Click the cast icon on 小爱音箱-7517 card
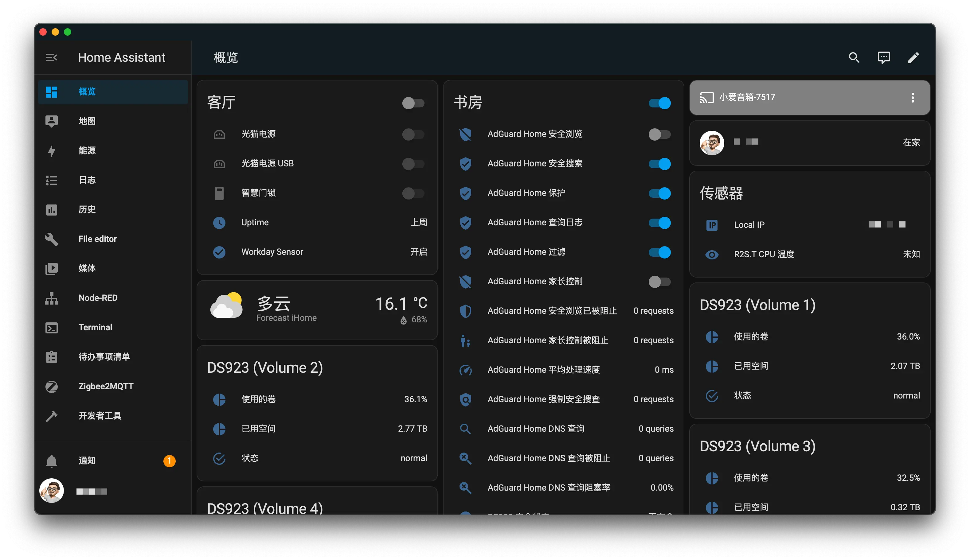The width and height of the screenshot is (970, 560). (706, 97)
